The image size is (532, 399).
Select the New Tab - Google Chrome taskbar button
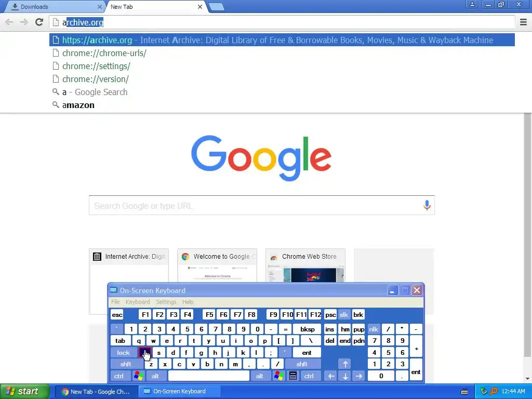coord(96,392)
